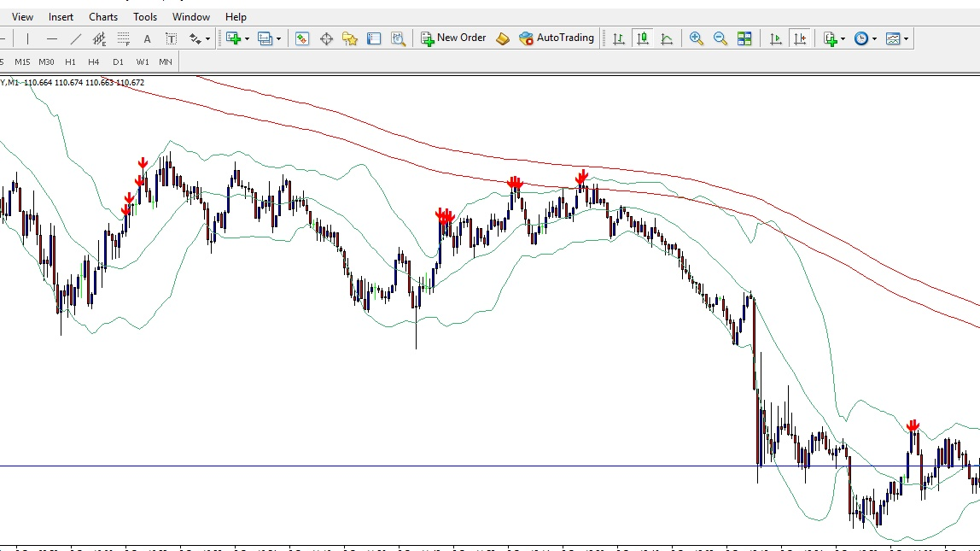Screen dimensions: 980x551
Task: Switch to W1 timeframe
Action: (143, 62)
